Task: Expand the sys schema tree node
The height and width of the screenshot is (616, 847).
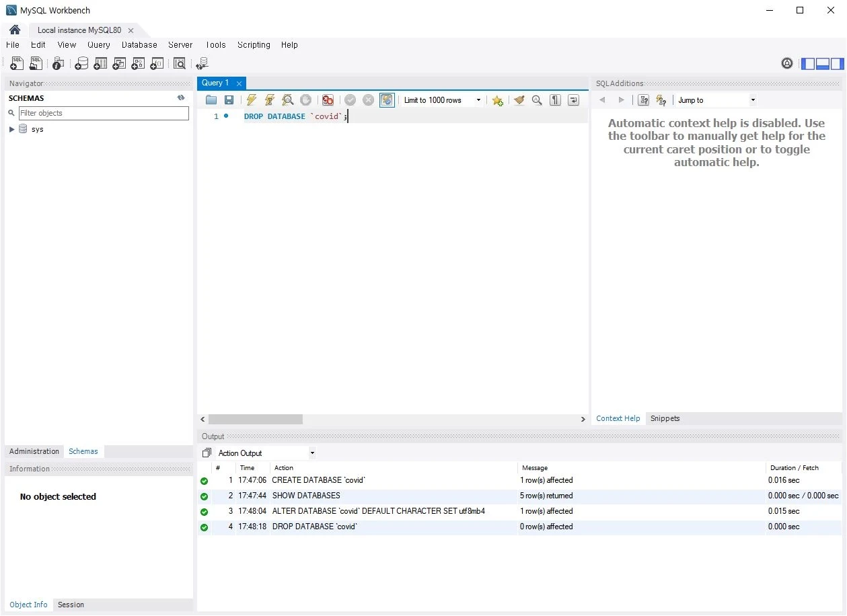Action: [x=12, y=129]
